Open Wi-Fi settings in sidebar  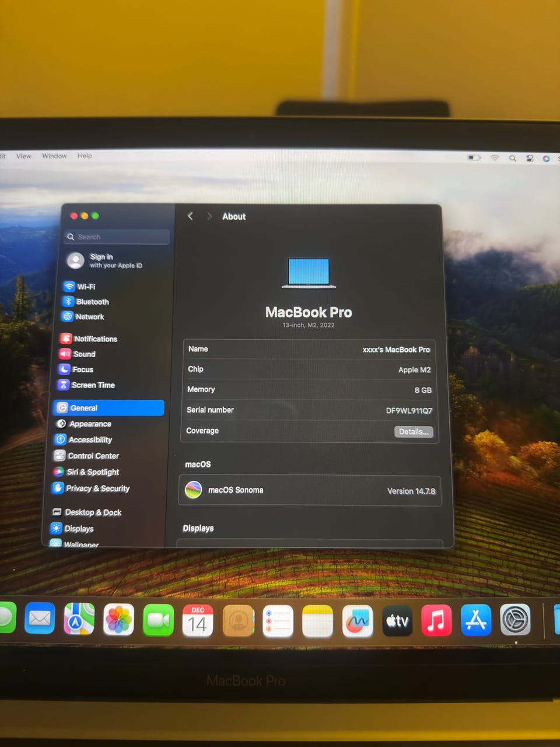79,287
